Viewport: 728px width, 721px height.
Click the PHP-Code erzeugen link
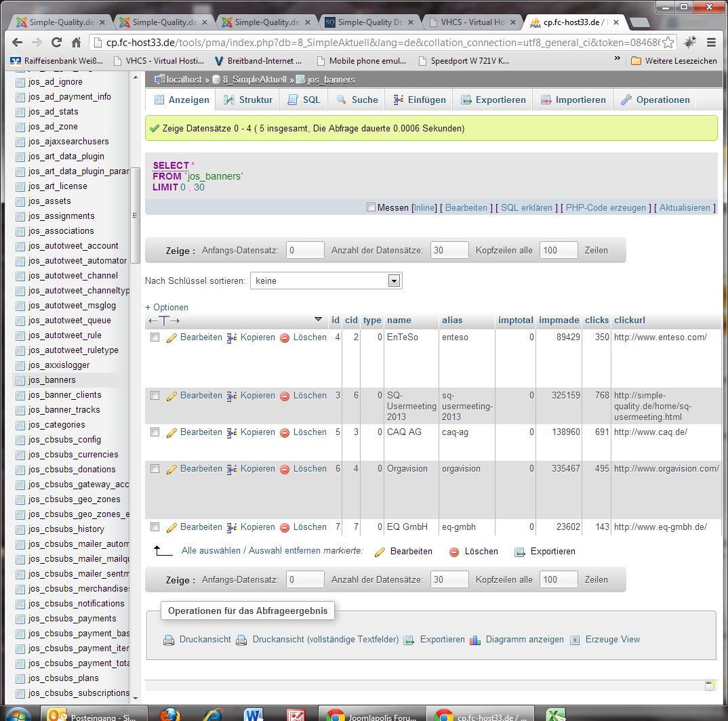605,207
